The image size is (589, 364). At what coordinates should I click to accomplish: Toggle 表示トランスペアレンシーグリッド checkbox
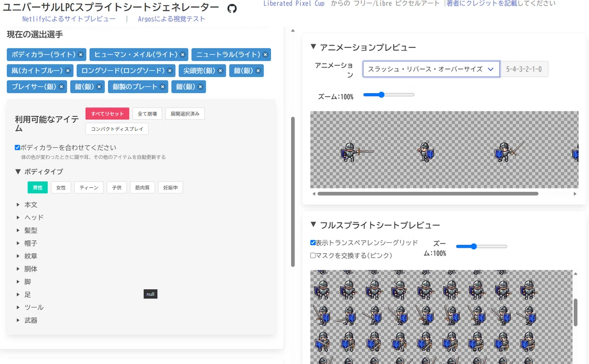[x=313, y=242]
